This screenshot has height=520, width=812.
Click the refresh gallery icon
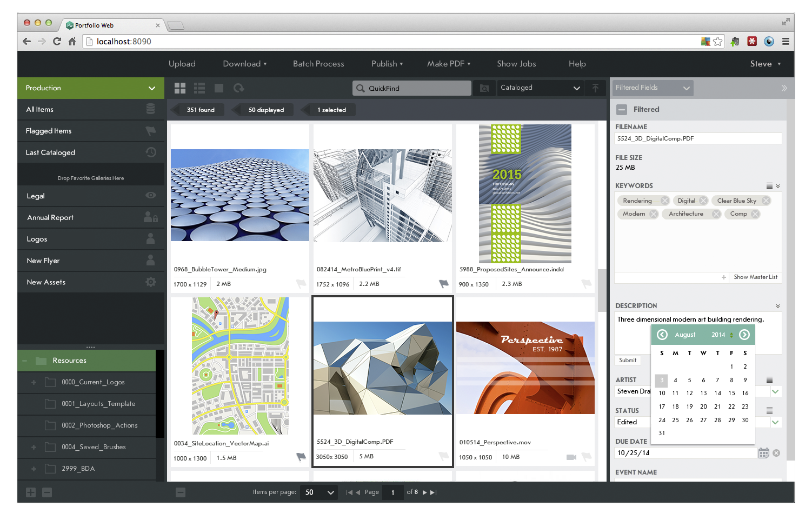pyautogui.click(x=238, y=88)
